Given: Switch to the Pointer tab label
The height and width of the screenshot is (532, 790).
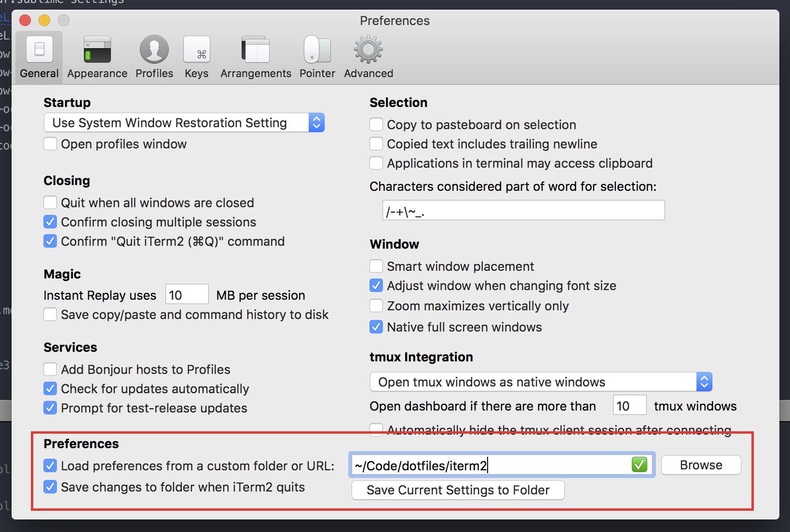Looking at the screenshot, I should coord(317,73).
